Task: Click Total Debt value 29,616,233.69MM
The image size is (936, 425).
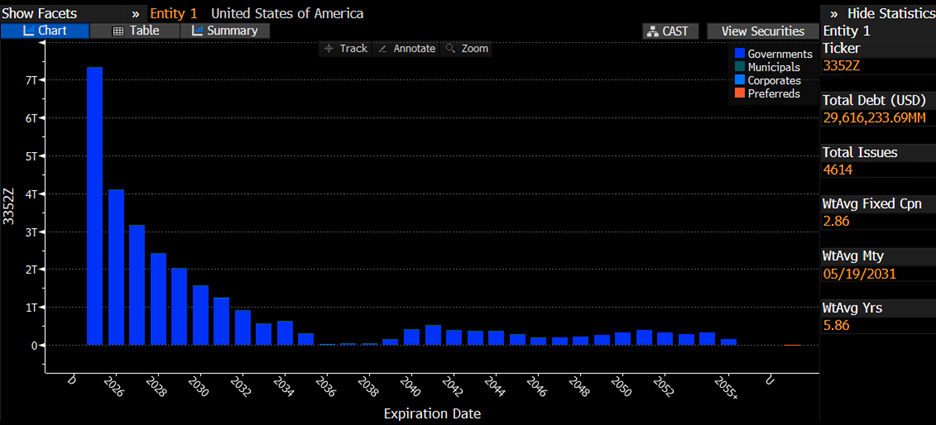Action: 873,118
